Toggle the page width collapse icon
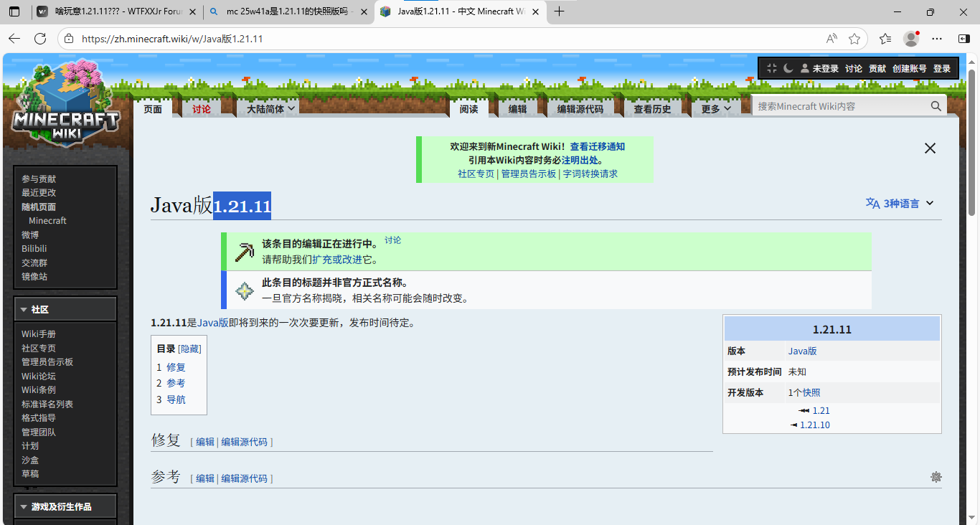The height and width of the screenshot is (525, 980). click(772, 68)
